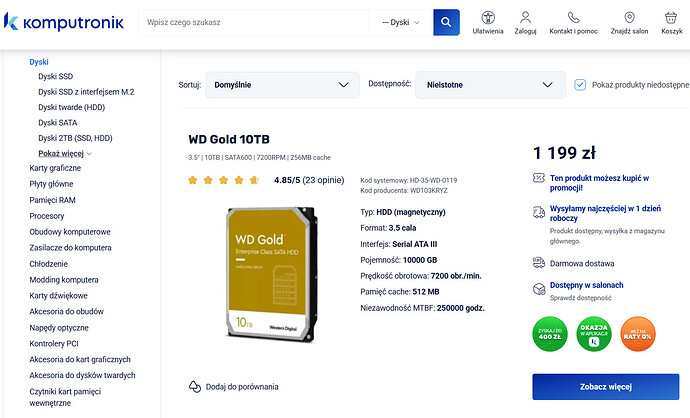Go to Kontrolery PCI category
The height and width of the screenshot is (418, 690).
(54, 343)
